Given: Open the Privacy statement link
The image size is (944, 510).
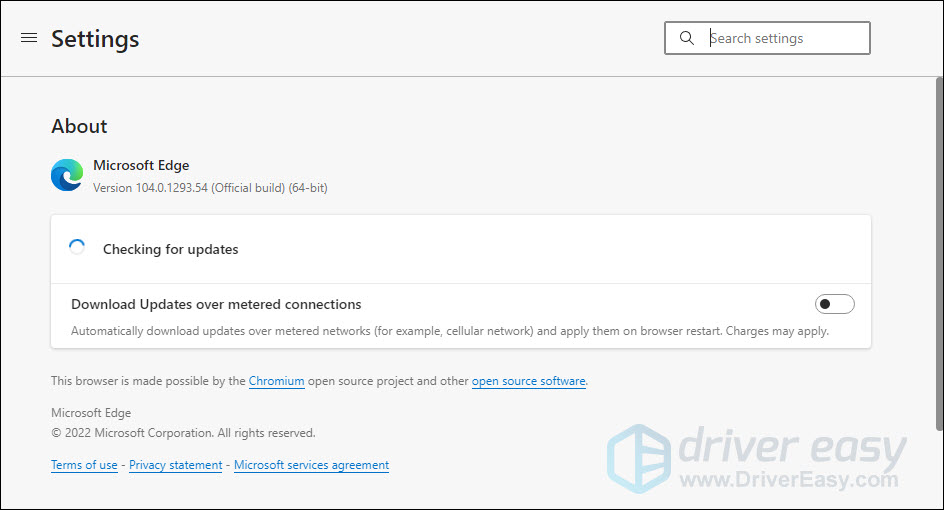Looking at the screenshot, I should click(175, 465).
